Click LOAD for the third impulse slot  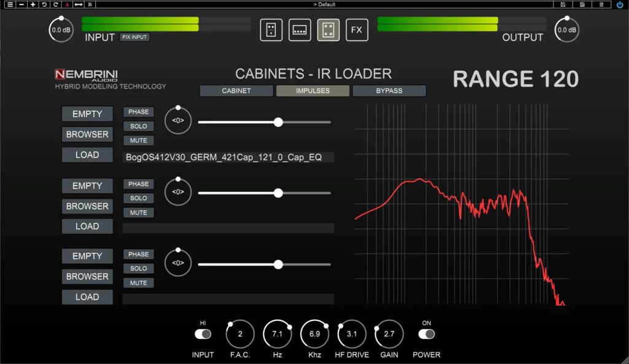[87, 297]
